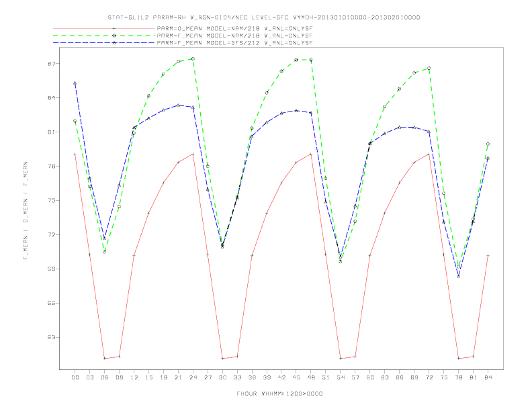This screenshot has width=532, height=411.
Task: Click the green dashed legend line sample
Action: pyautogui.click(x=104, y=36)
